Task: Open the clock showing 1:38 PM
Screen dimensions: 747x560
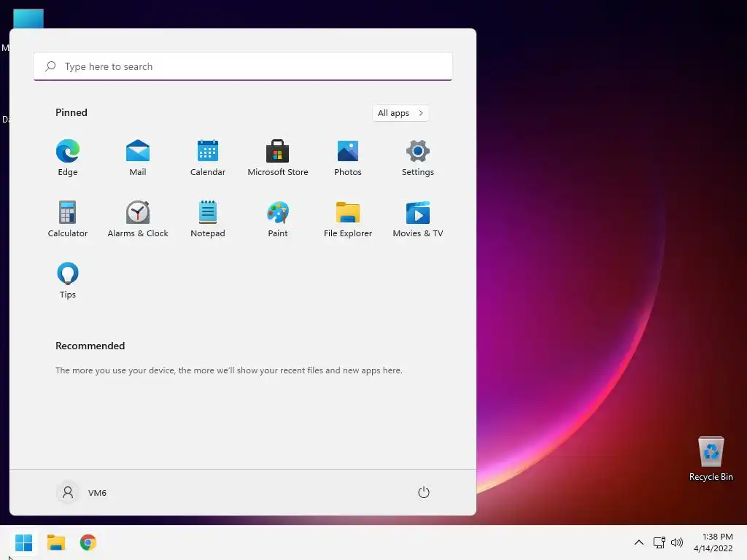Action: (x=713, y=542)
